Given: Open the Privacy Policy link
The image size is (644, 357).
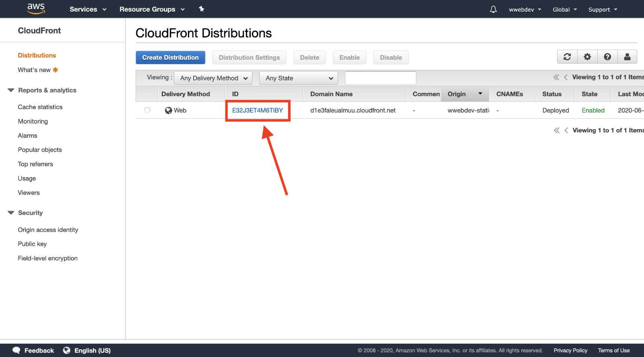Looking at the screenshot, I should pyautogui.click(x=570, y=350).
